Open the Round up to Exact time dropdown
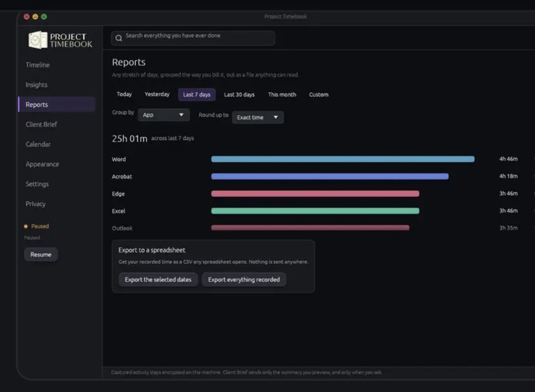The height and width of the screenshot is (392, 535). pyautogui.click(x=258, y=118)
